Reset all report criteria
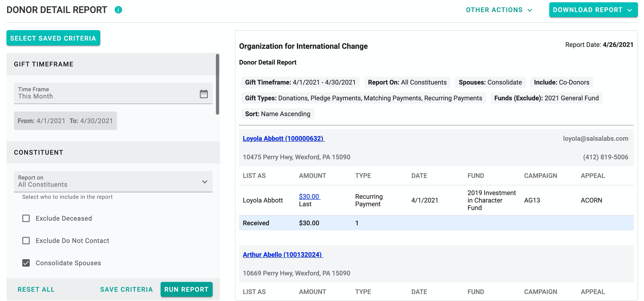The height and width of the screenshot is (301, 644). 36,289
